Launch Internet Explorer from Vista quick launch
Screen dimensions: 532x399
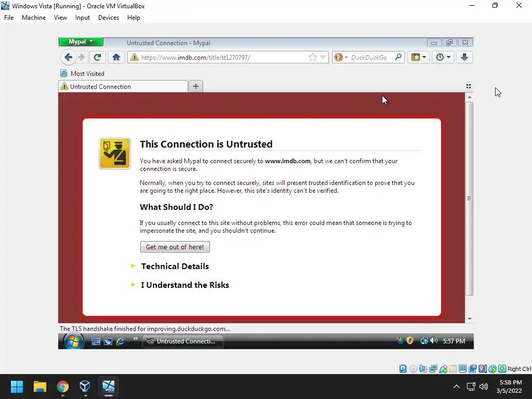tap(120, 341)
